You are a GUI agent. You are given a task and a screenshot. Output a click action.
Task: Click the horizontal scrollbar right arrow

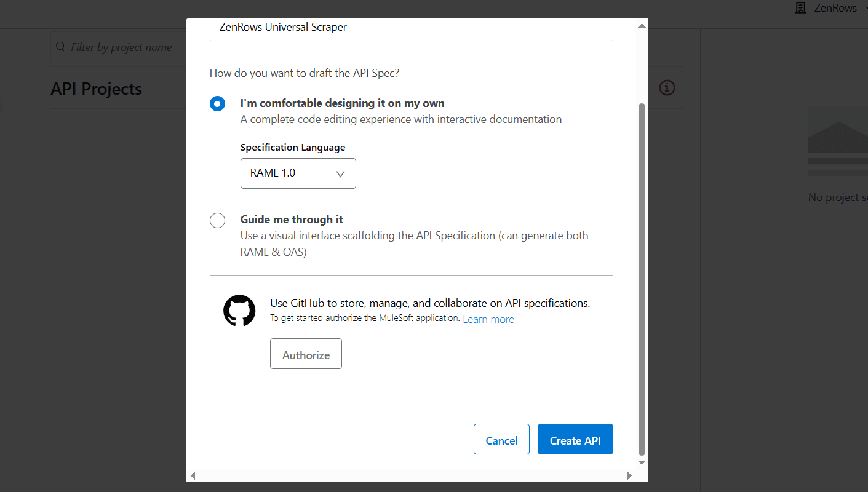click(629, 475)
